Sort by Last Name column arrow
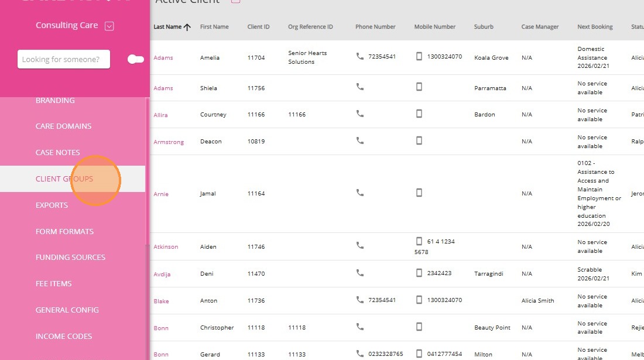The width and height of the screenshot is (644, 360). [x=187, y=27]
